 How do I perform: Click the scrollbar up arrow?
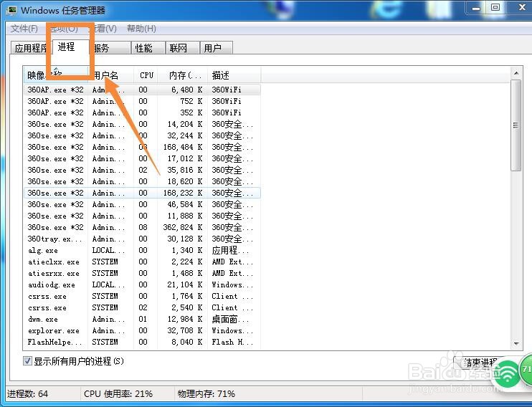(516, 73)
